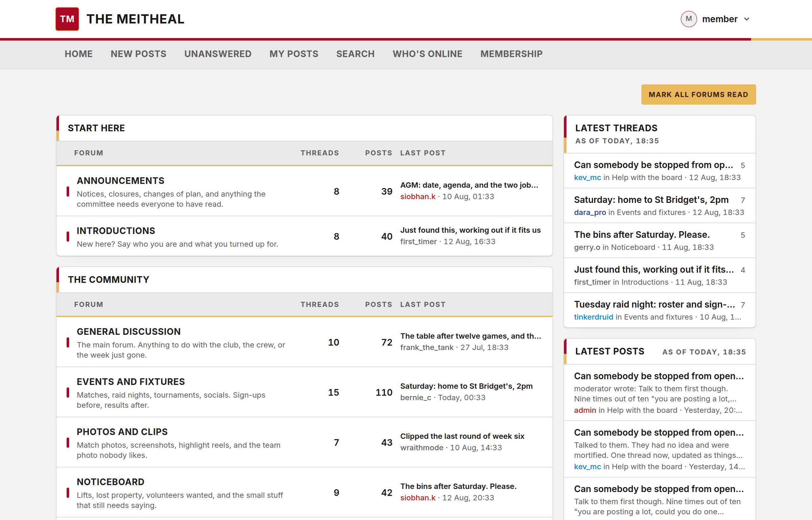Open the NEW POSTS nav item

tap(139, 54)
